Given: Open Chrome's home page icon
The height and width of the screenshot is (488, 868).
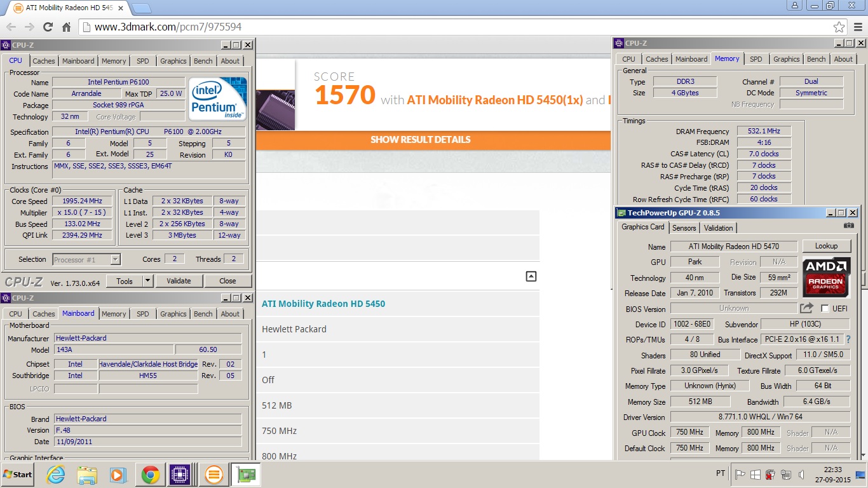Looking at the screenshot, I should click(x=66, y=27).
